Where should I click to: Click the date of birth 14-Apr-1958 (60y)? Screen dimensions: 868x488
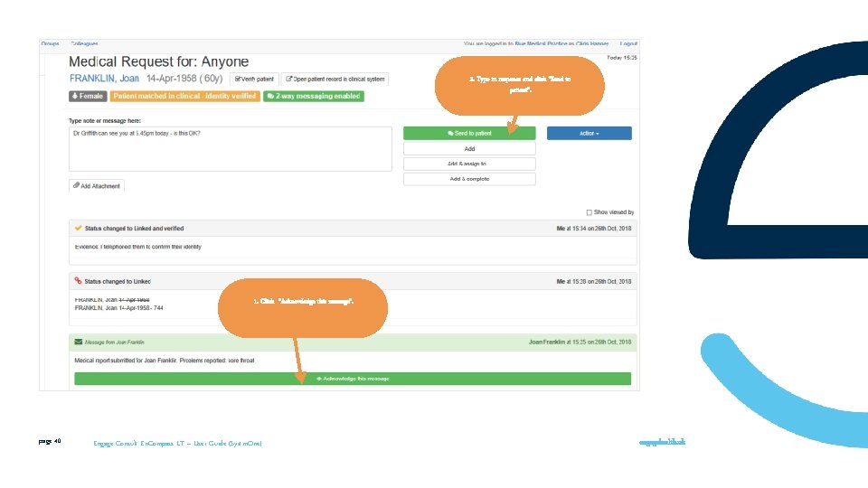tap(184, 79)
